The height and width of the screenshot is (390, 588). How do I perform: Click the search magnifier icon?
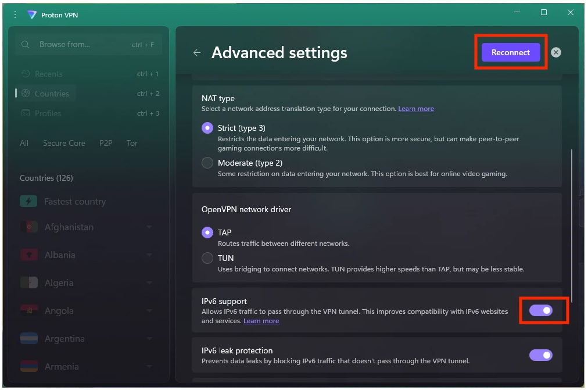pyautogui.click(x=26, y=45)
